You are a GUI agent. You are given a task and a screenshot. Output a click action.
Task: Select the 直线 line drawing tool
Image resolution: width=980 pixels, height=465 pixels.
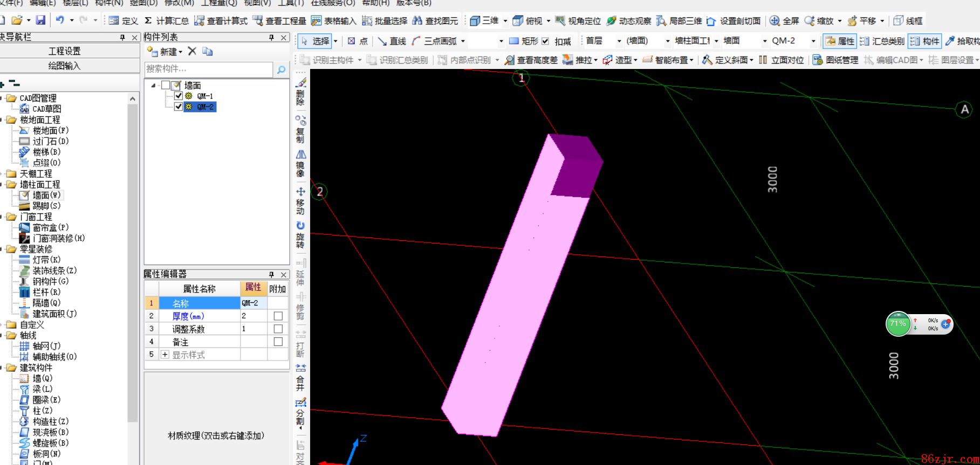tap(392, 41)
